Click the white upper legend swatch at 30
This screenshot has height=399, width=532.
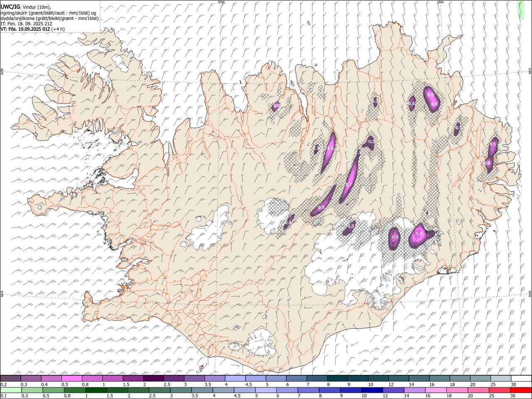click(521, 378)
